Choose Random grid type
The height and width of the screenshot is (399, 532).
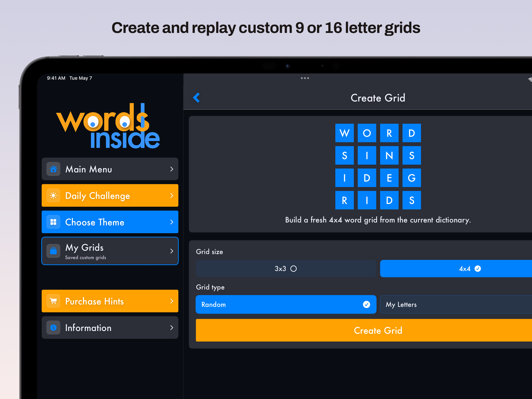(286, 305)
